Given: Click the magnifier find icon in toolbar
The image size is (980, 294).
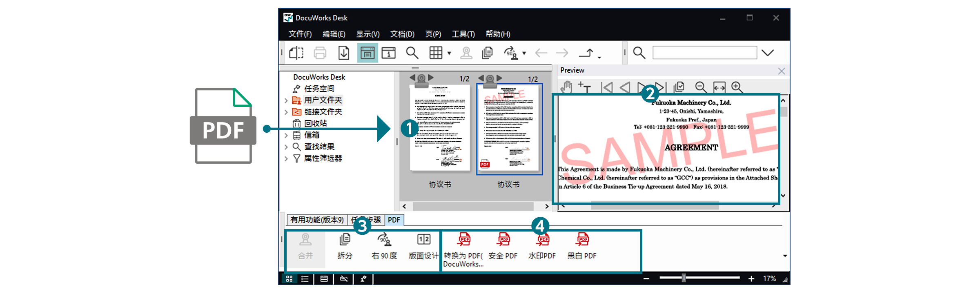Looking at the screenshot, I should pyautogui.click(x=412, y=53).
